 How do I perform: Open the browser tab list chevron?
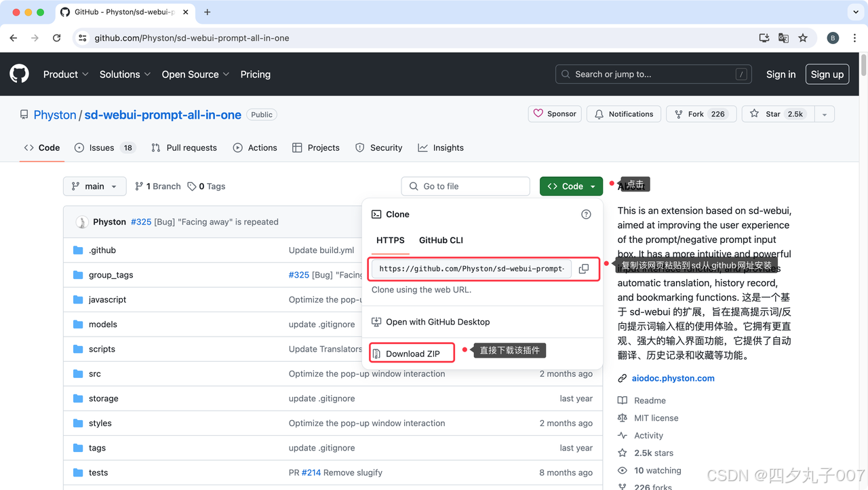[x=855, y=12]
